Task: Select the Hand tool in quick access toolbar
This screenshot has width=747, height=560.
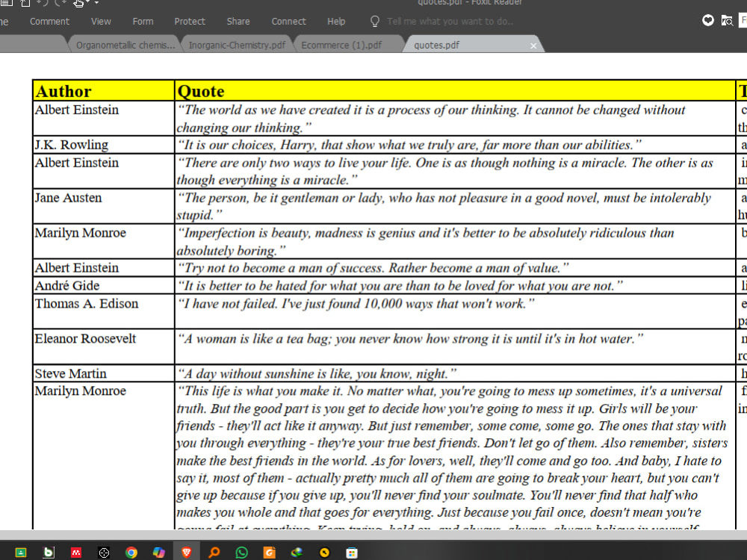Action: click(x=78, y=3)
